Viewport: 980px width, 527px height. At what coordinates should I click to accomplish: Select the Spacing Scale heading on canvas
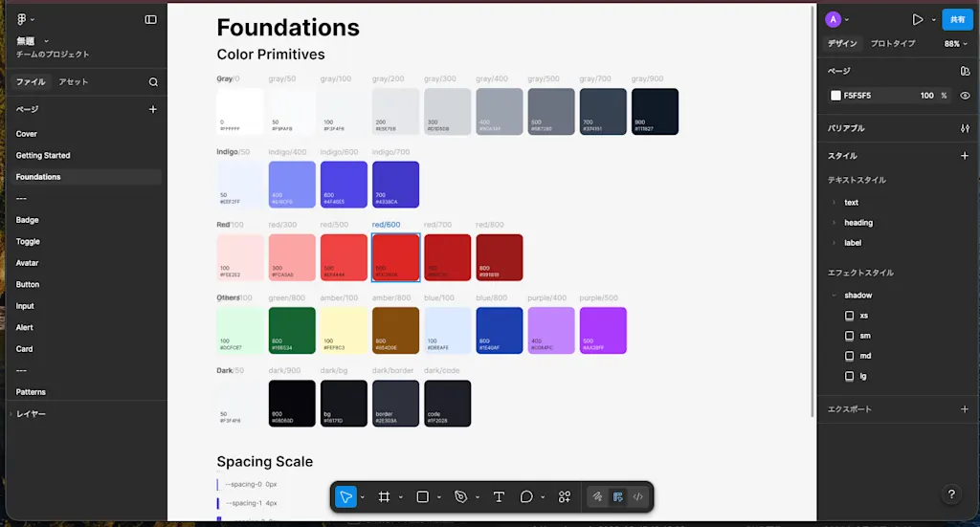coord(265,461)
